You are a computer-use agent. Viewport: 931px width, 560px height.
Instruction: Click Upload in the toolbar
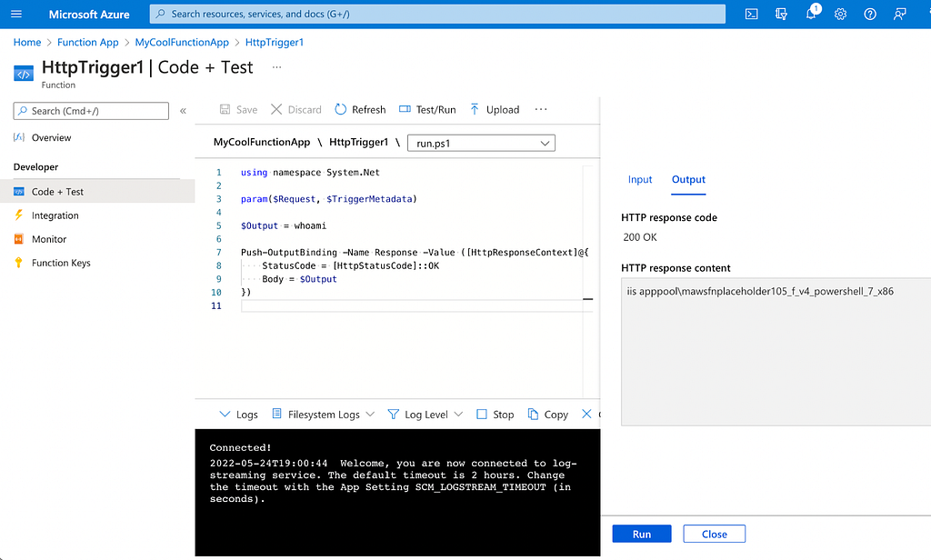tap(495, 109)
